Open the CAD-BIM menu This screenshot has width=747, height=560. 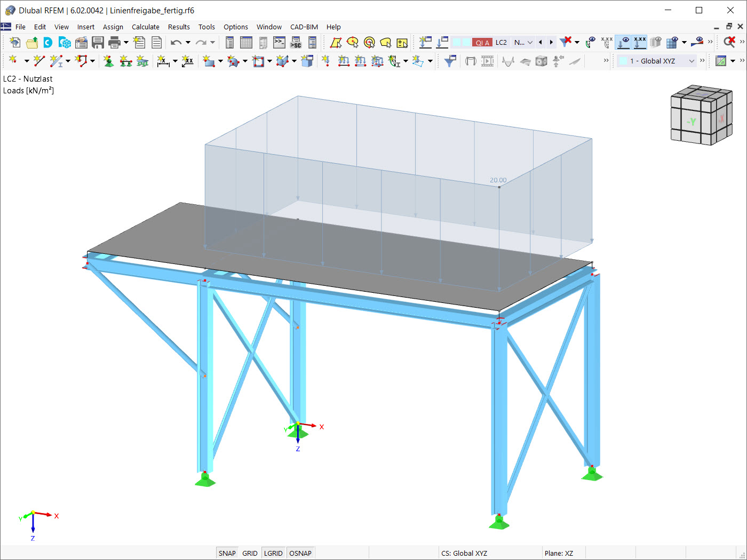(304, 27)
